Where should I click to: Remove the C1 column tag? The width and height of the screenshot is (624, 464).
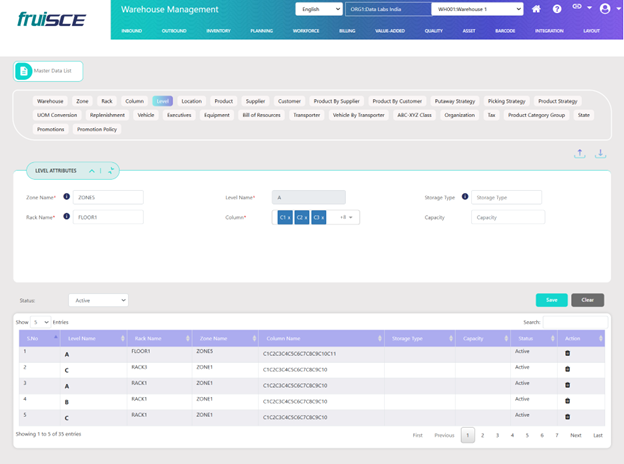click(x=289, y=217)
